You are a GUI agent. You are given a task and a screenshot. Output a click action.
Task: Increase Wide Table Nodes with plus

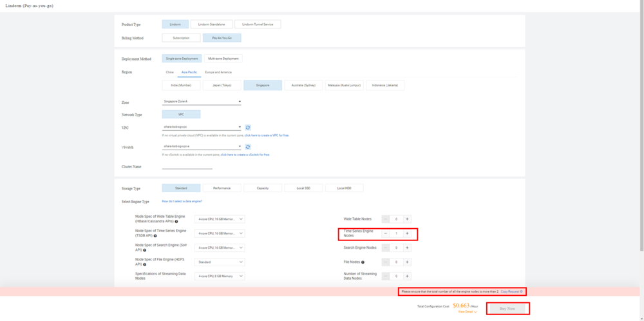pos(407,219)
